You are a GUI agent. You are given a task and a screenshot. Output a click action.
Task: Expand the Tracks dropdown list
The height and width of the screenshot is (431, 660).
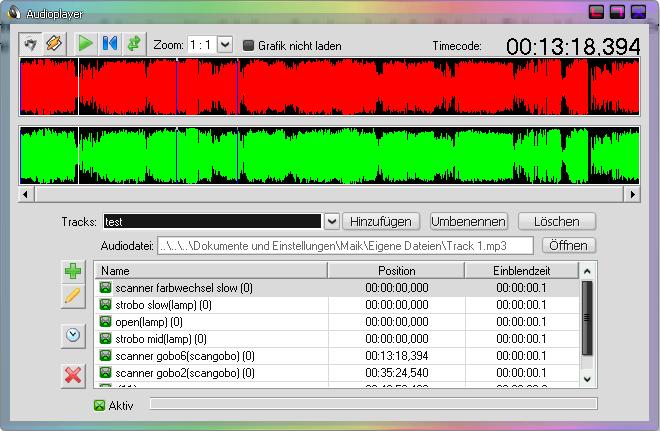pos(332,221)
